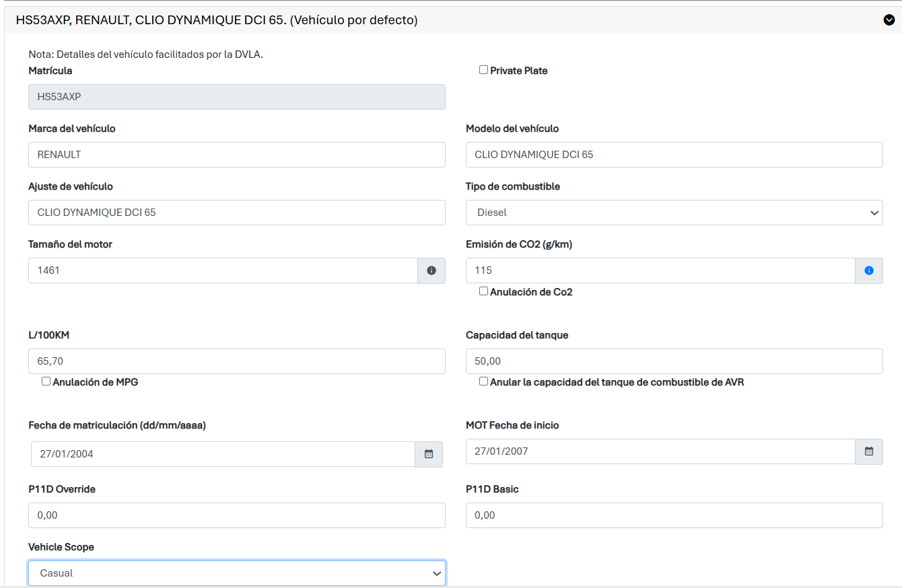This screenshot has width=902, height=588.
Task: Enable the Anulación de Co2 checkbox
Action: pos(483,291)
